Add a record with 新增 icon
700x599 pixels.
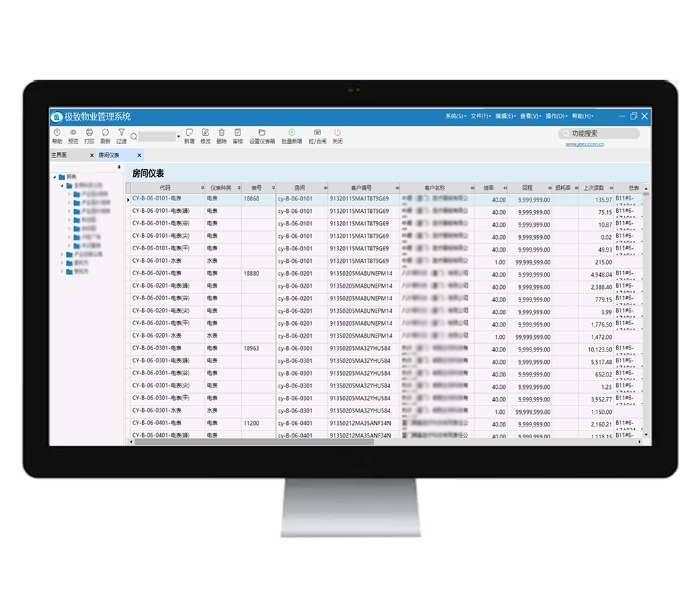pyautogui.click(x=189, y=132)
